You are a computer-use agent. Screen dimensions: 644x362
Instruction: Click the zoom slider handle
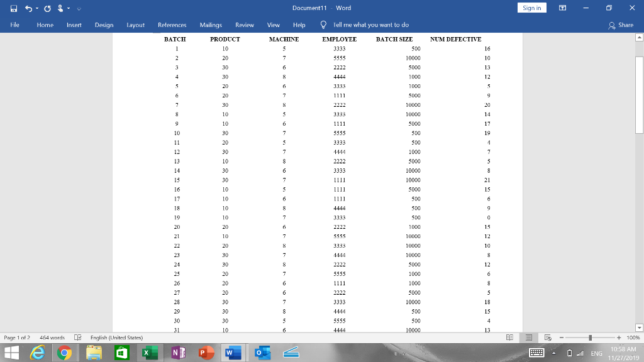tap(590, 337)
